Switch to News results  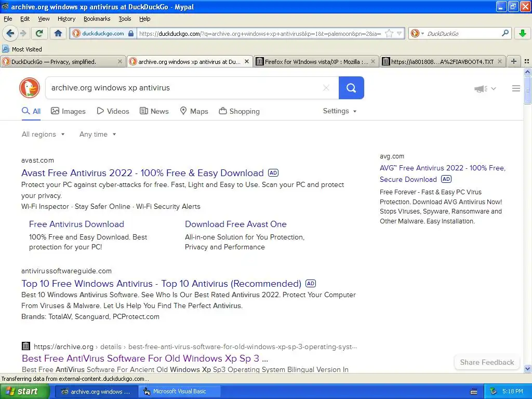154,111
